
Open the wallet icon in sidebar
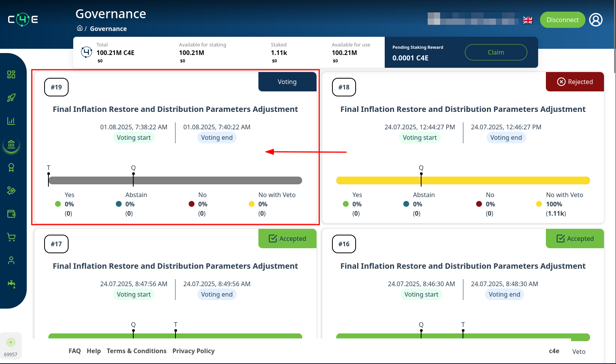coord(11,214)
